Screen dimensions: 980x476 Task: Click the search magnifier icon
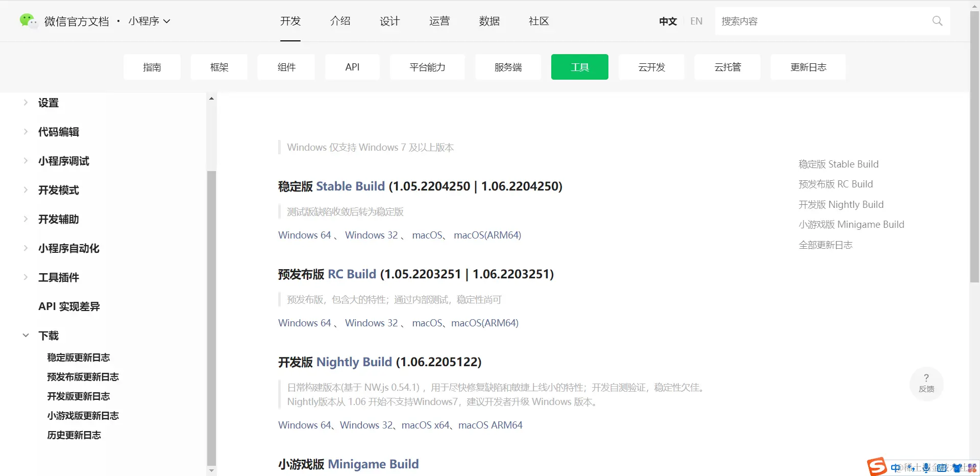[x=937, y=21]
